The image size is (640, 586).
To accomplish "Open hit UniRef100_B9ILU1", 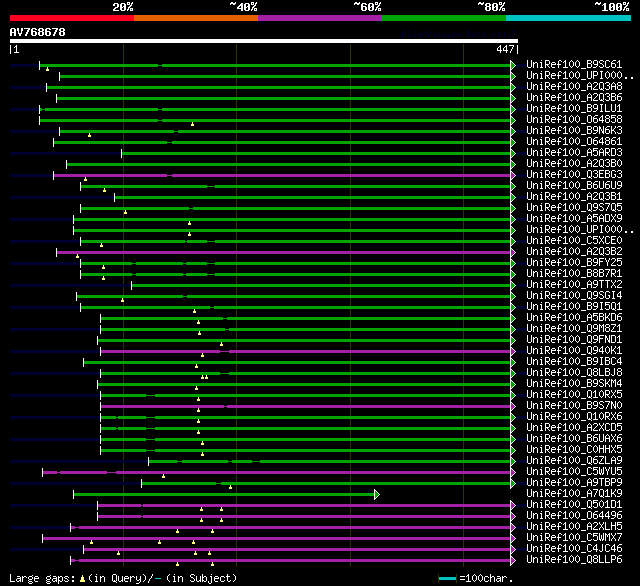I will pyautogui.click(x=574, y=109).
